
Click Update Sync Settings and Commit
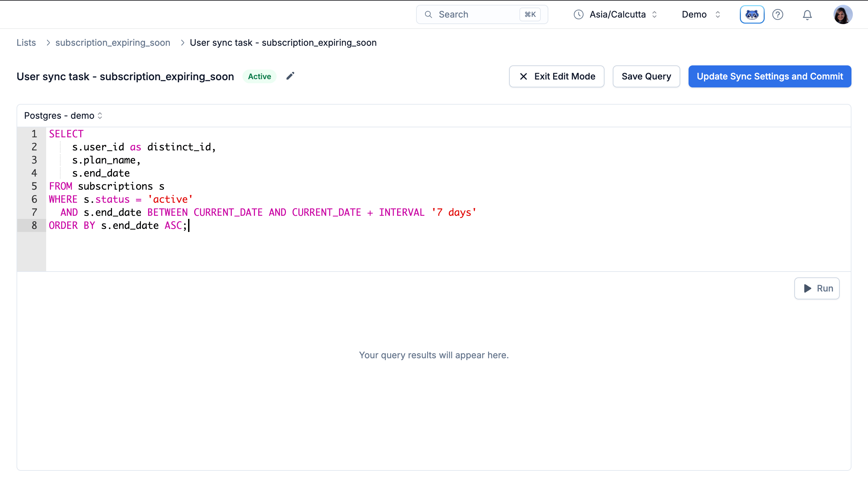click(x=770, y=76)
